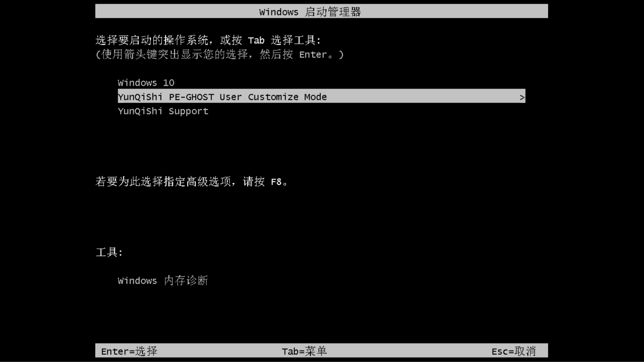This screenshot has height=362, width=644.
Task: Select Windows 10 boot option
Action: pos(146,82)
